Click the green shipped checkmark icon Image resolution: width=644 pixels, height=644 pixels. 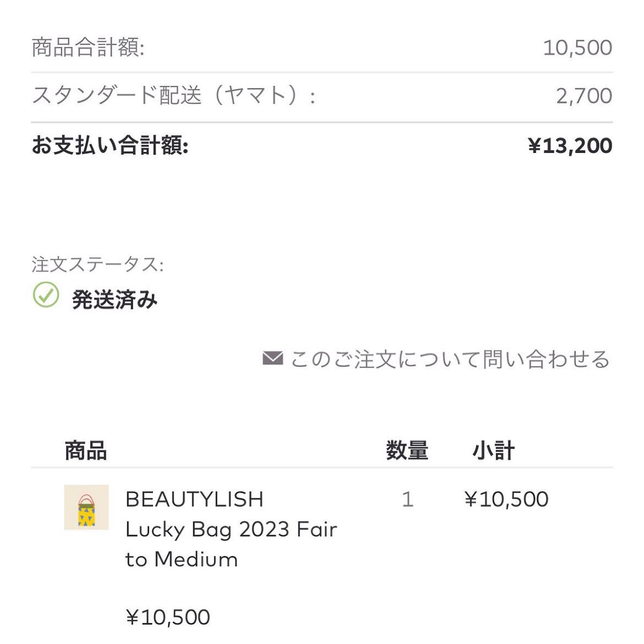46,295
